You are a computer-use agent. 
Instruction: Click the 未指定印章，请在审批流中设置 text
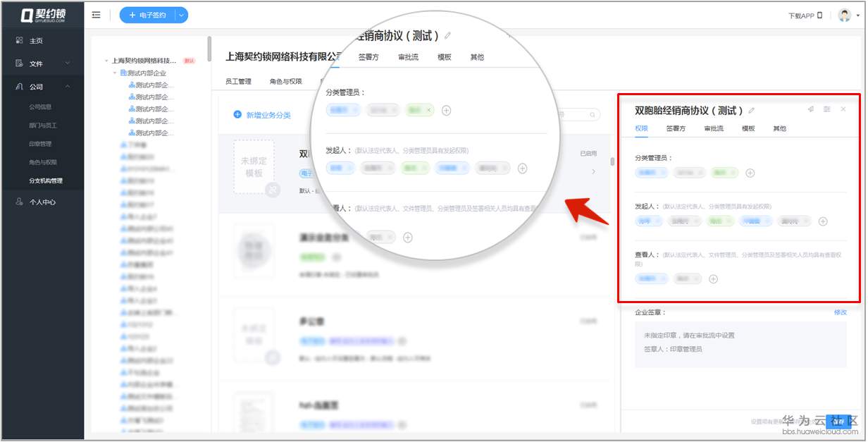689,336
